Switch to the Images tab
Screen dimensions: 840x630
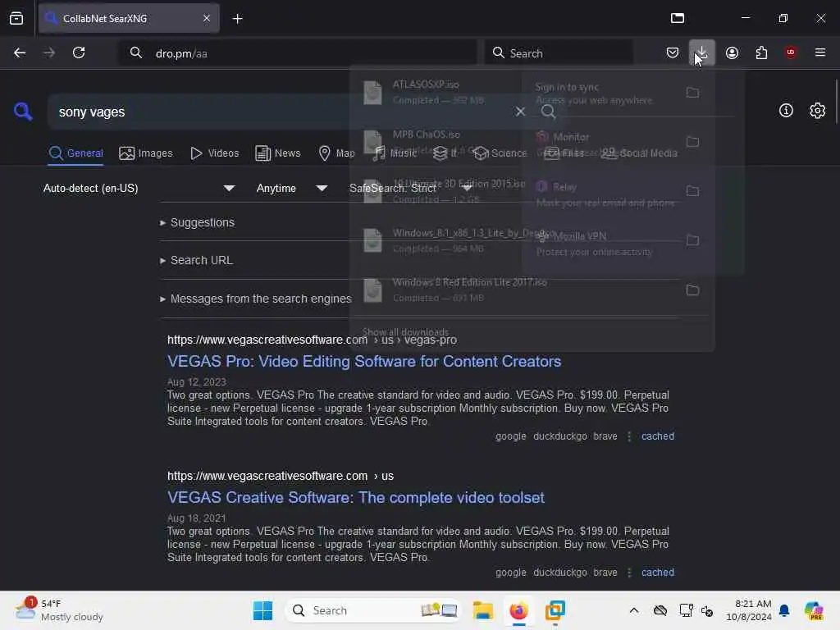pyautogui.click(x=146, y=153)
